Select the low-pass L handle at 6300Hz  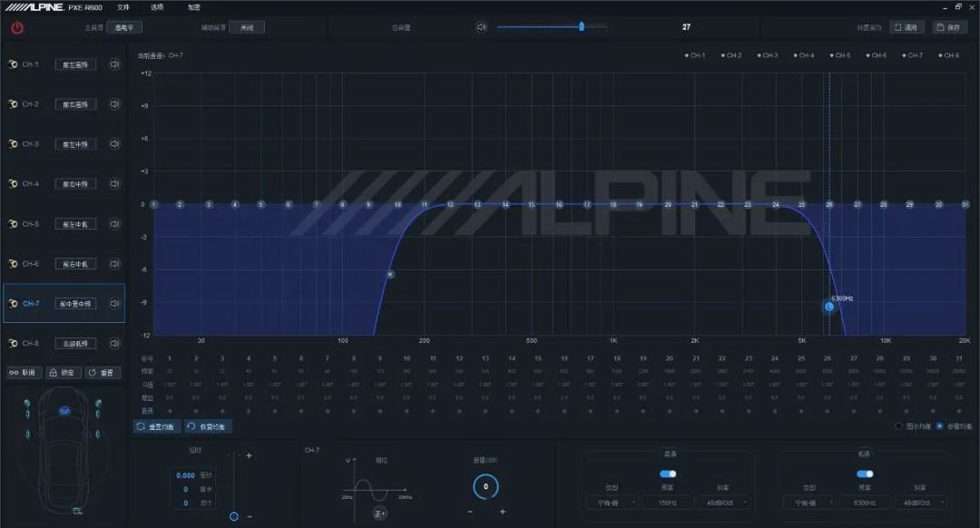[x=829, y=307]
